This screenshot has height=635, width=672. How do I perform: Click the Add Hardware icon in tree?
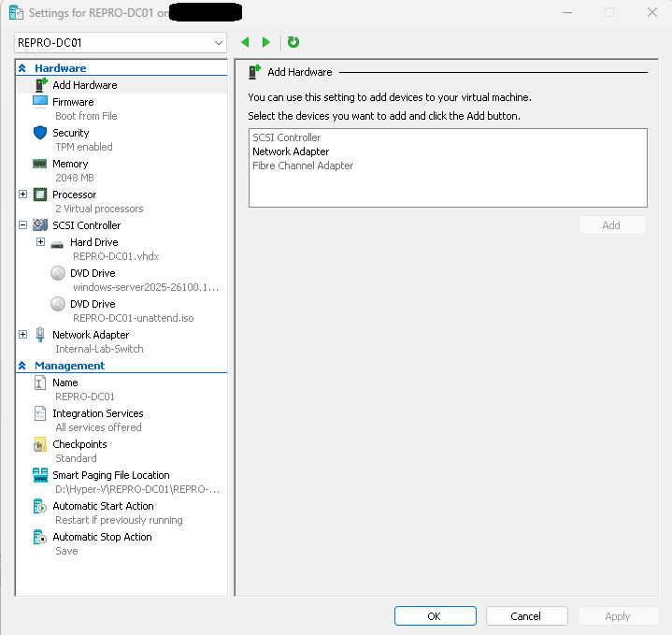click(x=41, y=85)
